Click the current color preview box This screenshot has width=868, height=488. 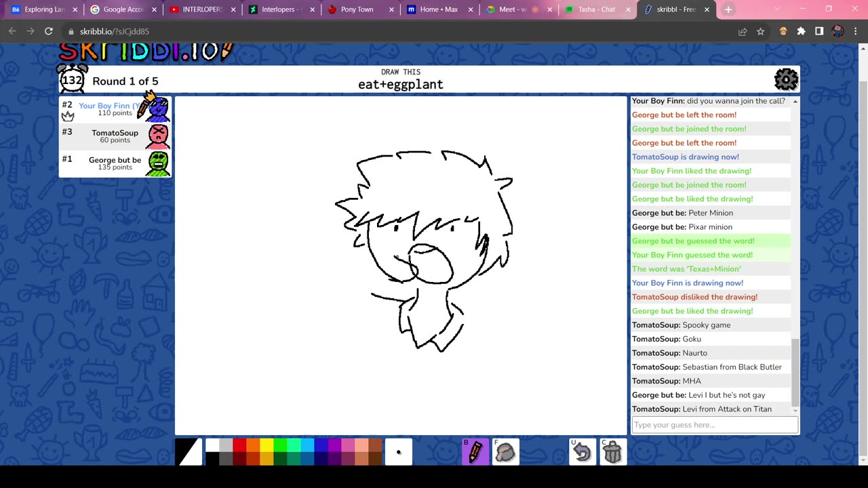(x=189, y=452)
